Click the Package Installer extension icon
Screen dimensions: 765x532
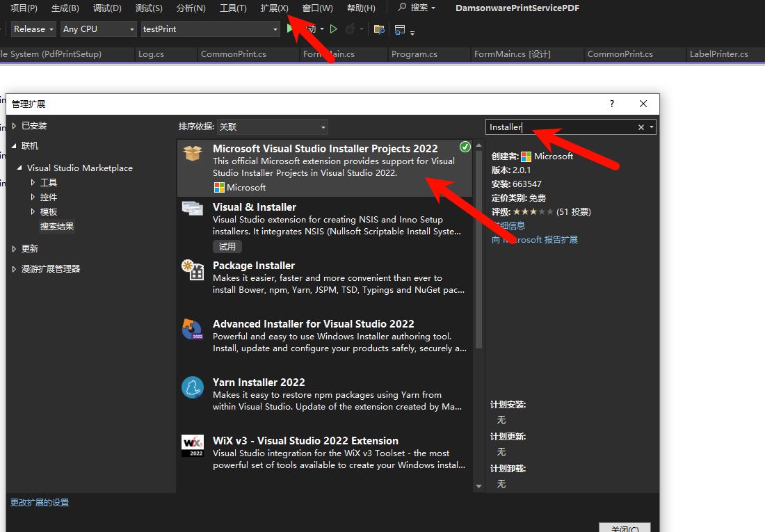tap(193, 269)
